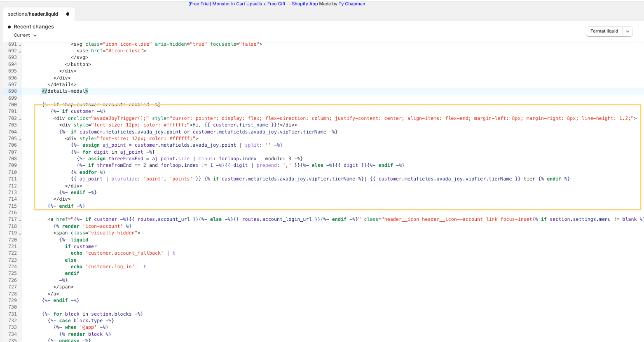Screen dimensions: 644x342
Task: Click the Recent changes heading
Action: click(34, 27)
